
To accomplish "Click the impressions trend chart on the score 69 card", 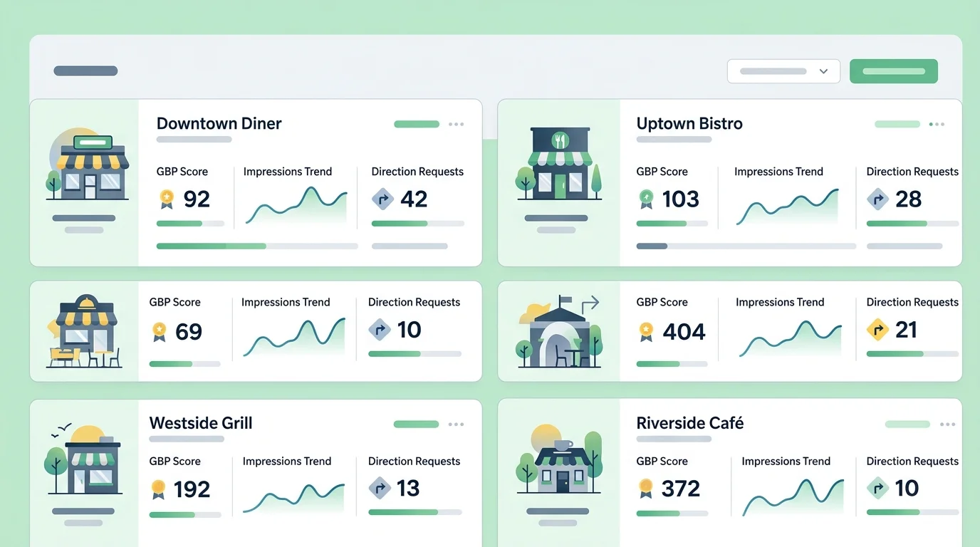I will click(293, 337).
